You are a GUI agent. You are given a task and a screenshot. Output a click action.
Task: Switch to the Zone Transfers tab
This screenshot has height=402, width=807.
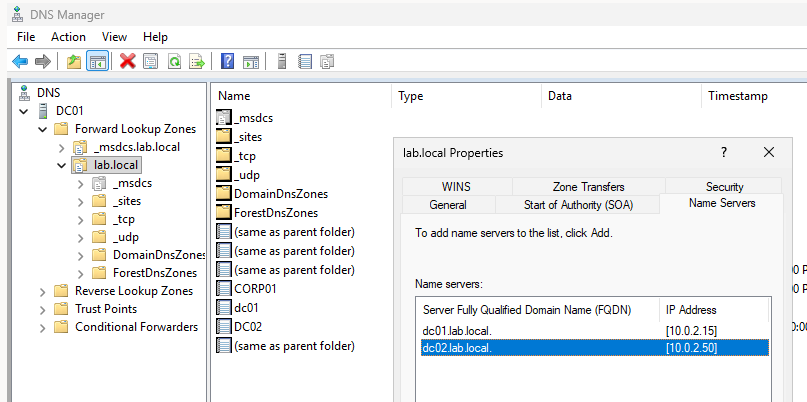pyautogui.click(x=588, y=187)
